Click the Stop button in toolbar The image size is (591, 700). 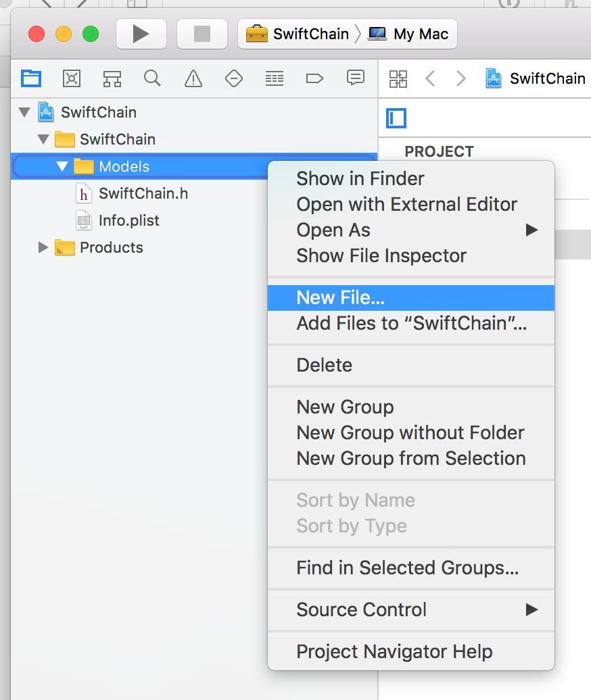[x=202, y=34]
